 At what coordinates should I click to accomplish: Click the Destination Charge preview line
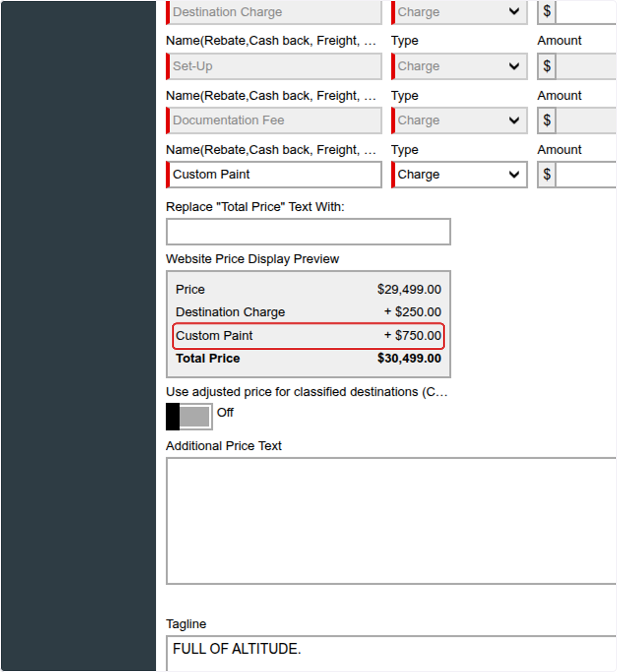pyautogui.click(x=308, y=312)
